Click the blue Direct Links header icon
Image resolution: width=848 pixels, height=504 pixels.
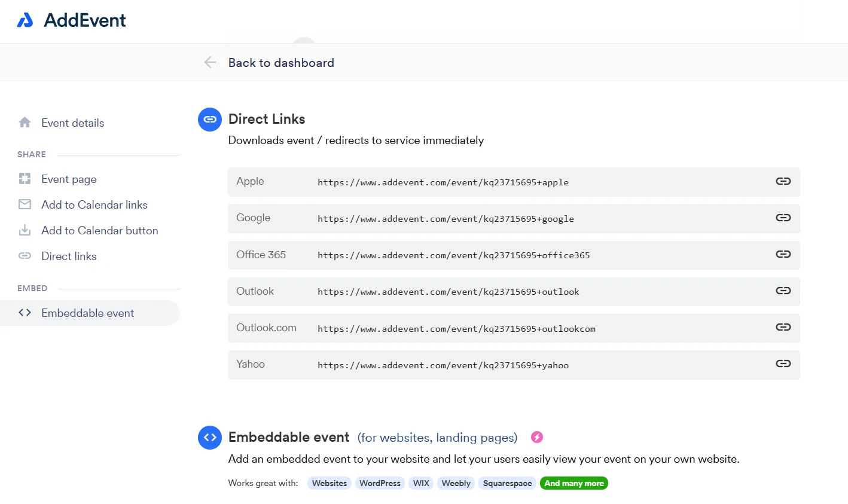pyautogui.click(x=210, y=120)
